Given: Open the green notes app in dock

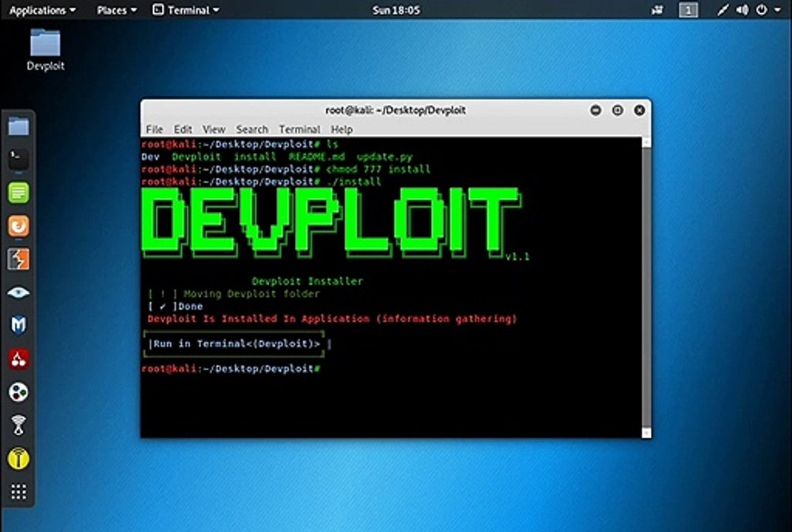Looking at the screenshot, I should (18, 192).
